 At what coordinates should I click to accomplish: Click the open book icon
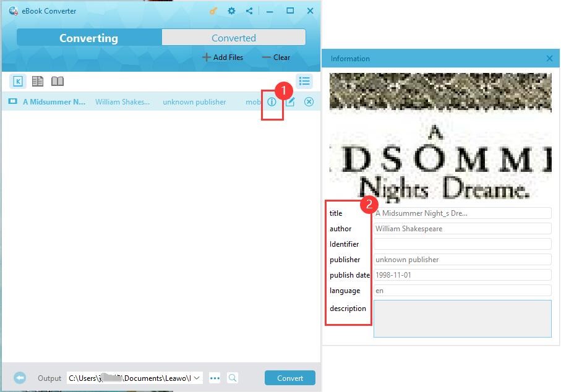click(58, 82)
